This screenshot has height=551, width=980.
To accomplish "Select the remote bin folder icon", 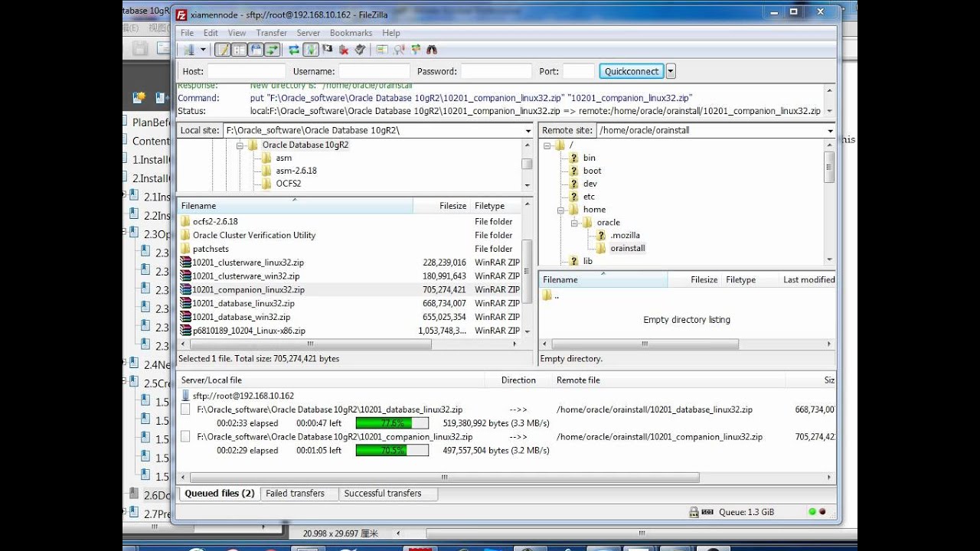I will coord(573,158).
